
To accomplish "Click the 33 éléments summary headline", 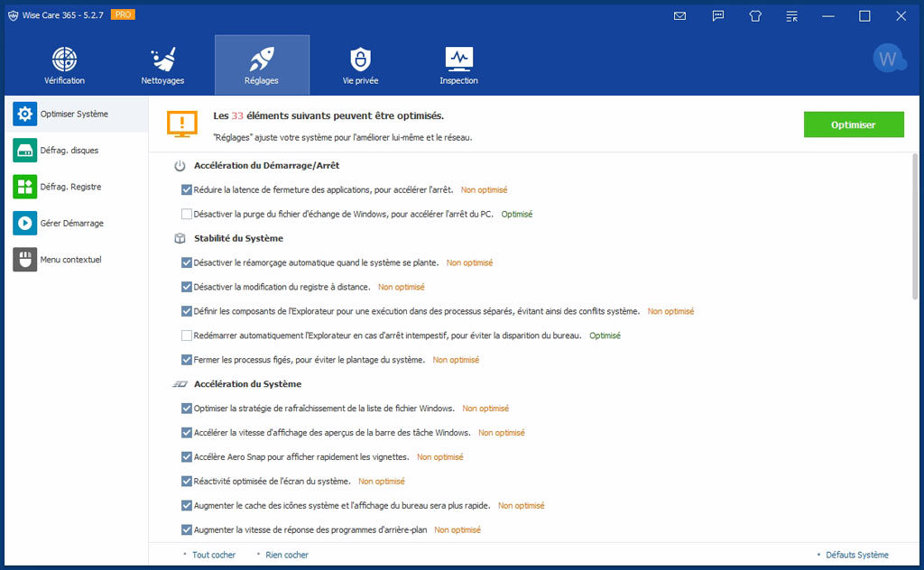I will click(x=328, y=116).
